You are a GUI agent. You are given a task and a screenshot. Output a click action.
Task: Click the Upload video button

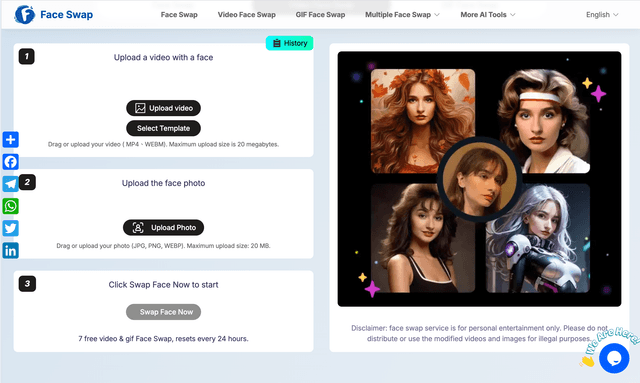tap(163, 108)
